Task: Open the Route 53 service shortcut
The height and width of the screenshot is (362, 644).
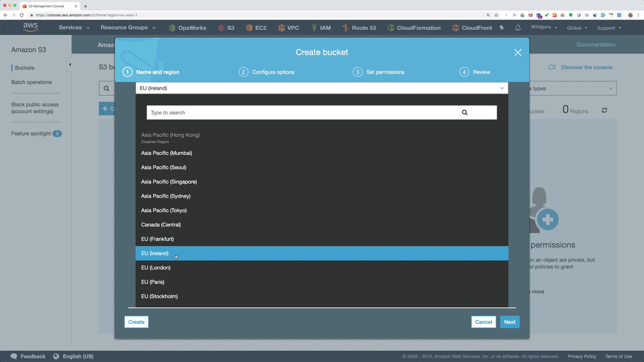Action: pyautogui.click(x=359, y=28)
